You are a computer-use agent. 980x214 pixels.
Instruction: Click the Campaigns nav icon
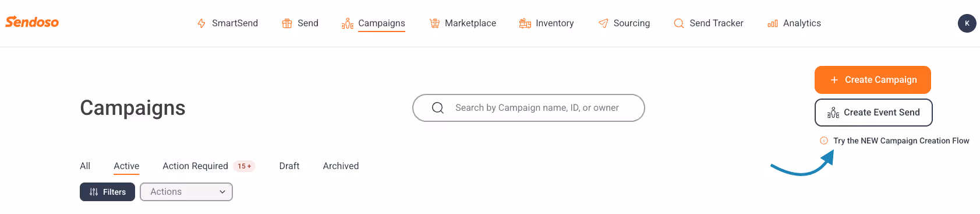click(x=348, y=23)
